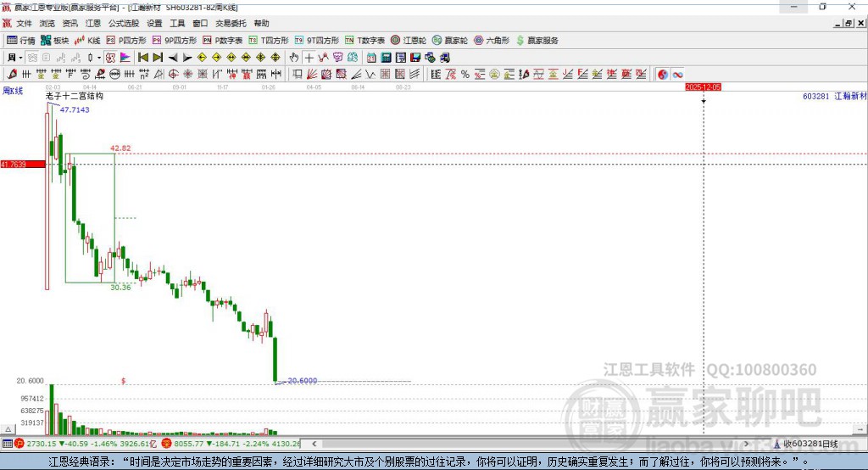Viewport: 868px width, 470px height.
Task: Click the infinity loop icon
Action: click(x=677, y=75)
